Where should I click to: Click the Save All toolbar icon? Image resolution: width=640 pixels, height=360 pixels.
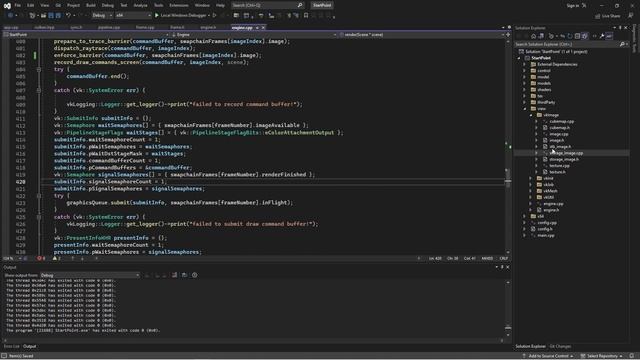pos(58,16)
